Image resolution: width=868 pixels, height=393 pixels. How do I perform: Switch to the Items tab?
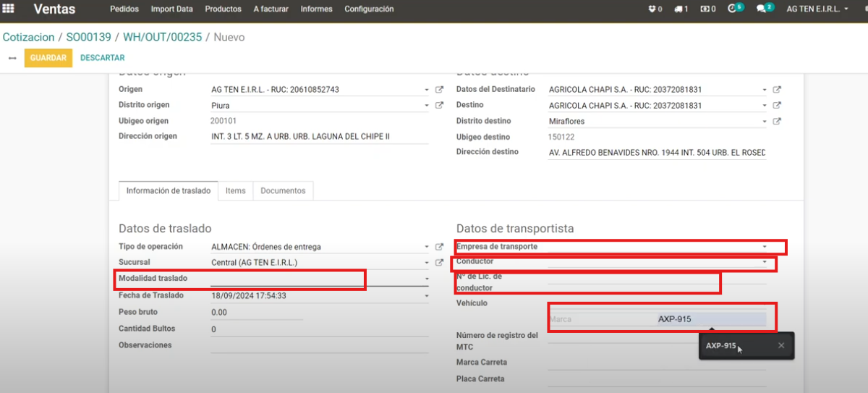(236, 190)
